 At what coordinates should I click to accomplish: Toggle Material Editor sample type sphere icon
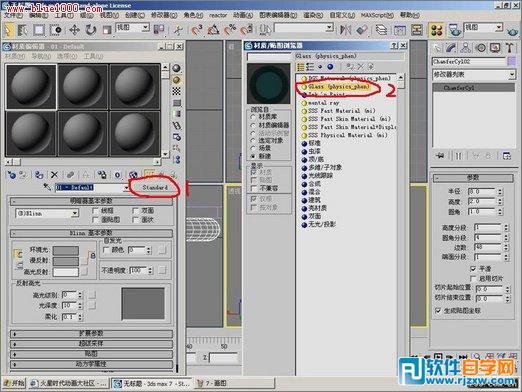pos(176,68)
